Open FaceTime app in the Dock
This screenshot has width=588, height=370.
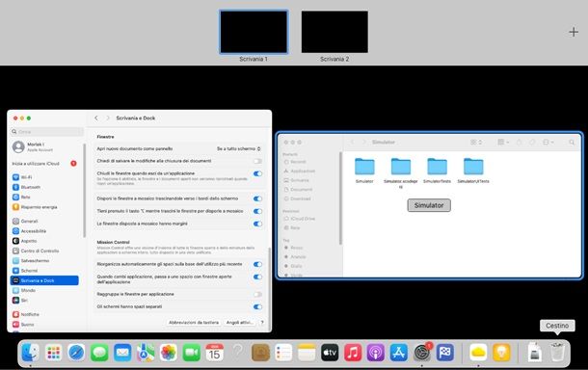pyautogui.click(x=191, y=353)
